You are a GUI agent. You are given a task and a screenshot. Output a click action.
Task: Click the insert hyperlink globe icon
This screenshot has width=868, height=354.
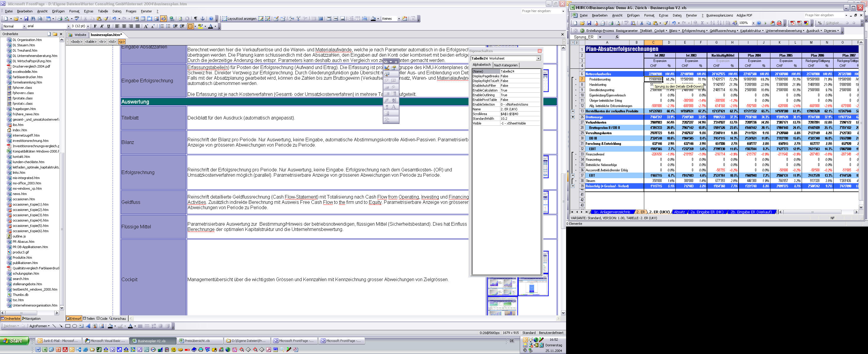pyautogui.click(x=172, y=19)
